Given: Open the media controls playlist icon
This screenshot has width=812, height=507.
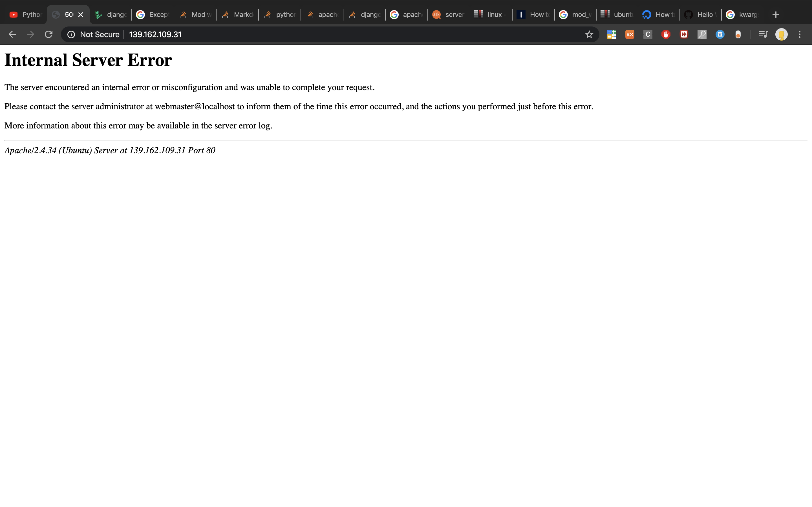Looking at the screenshot, I should (x=763, y=35).
